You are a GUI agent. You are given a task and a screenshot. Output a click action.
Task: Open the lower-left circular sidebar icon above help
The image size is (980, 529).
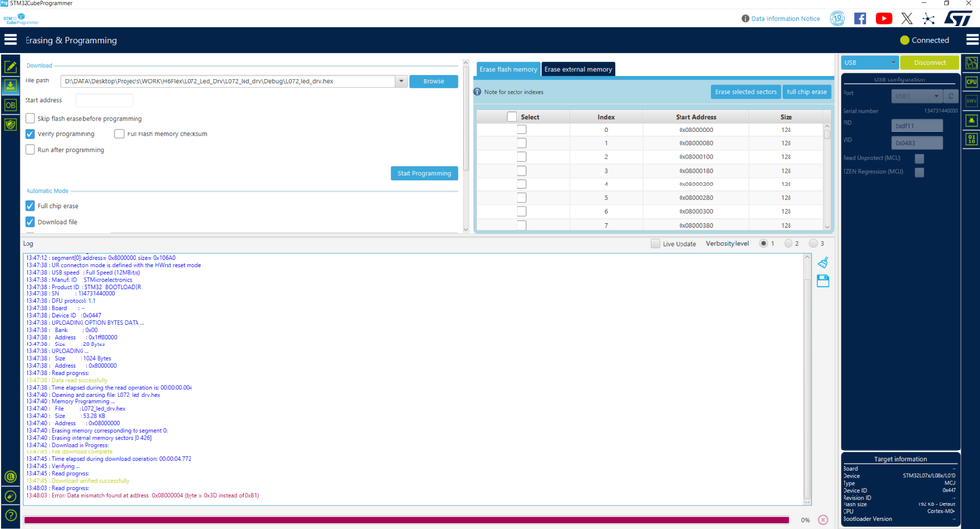[10, 496]
